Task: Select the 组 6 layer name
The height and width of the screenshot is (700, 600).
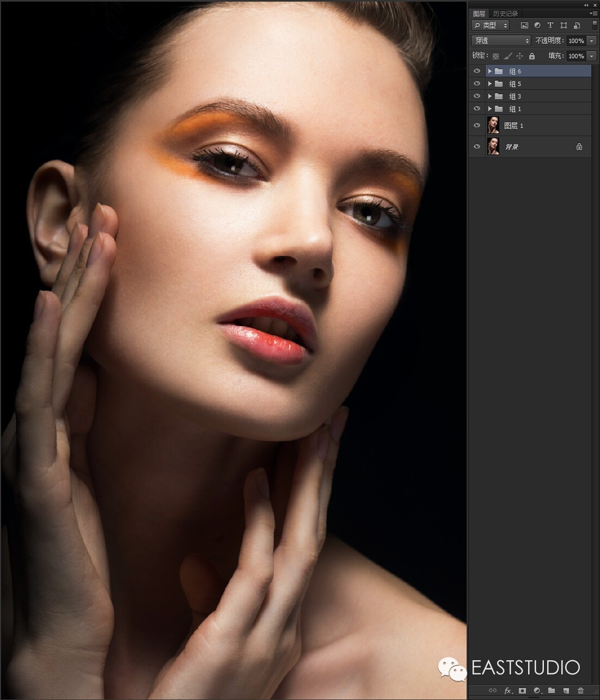Action: (515, 71)
